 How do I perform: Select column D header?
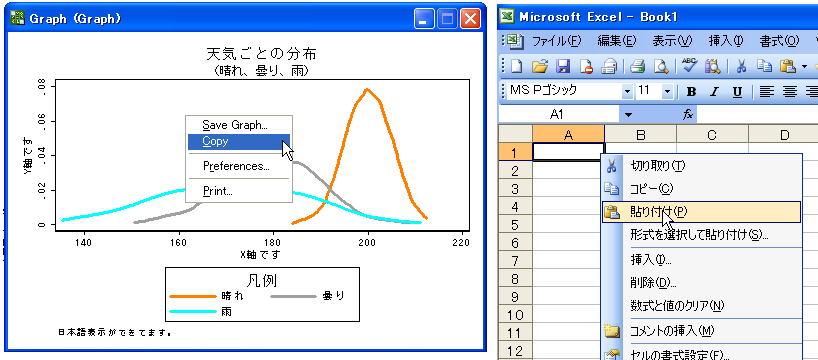(x=784, y=135)
